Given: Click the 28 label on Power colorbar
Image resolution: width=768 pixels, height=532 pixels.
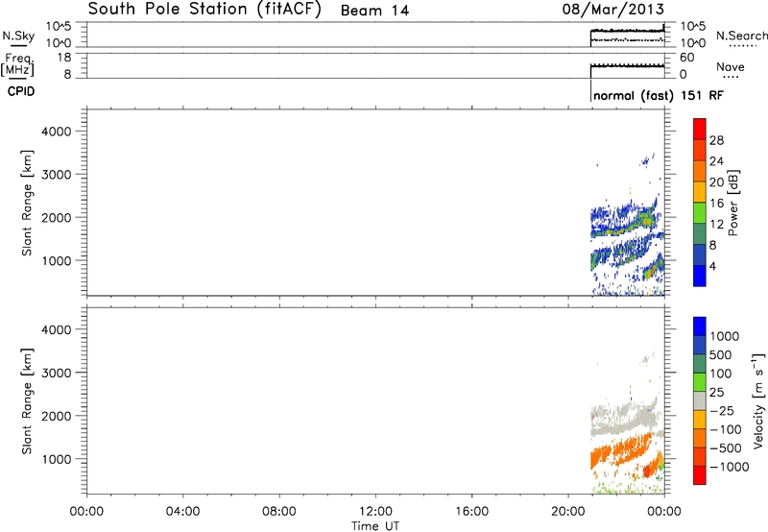Looking at the screenshot, I should (716, 140).
